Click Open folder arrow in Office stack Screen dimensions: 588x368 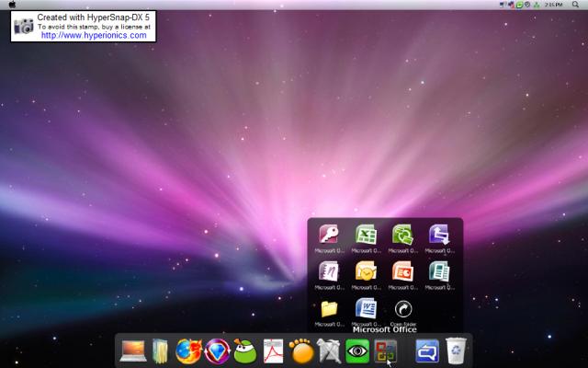click(x=403, y=309)
